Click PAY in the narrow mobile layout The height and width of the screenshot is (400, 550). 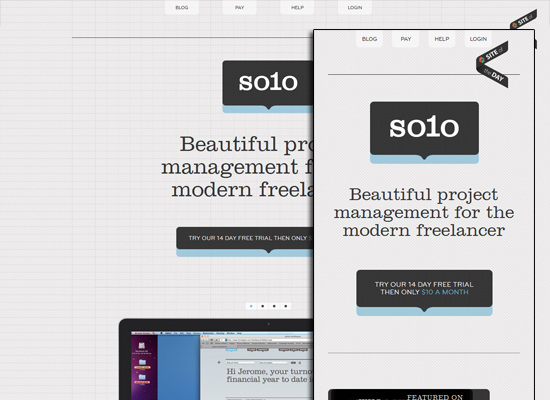click(x=406, y=39)
